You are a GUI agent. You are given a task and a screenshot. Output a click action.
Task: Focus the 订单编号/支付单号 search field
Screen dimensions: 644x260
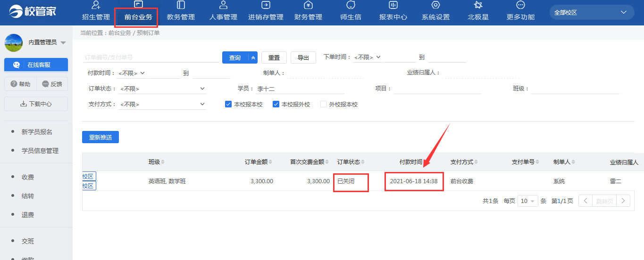151,57
